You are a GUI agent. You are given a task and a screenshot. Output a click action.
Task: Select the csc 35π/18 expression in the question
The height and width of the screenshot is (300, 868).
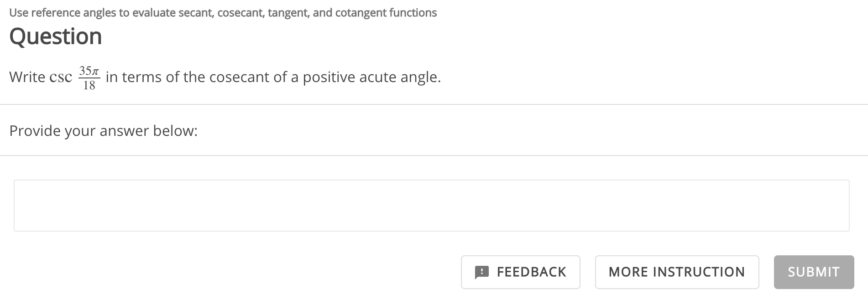pos(74,77)
